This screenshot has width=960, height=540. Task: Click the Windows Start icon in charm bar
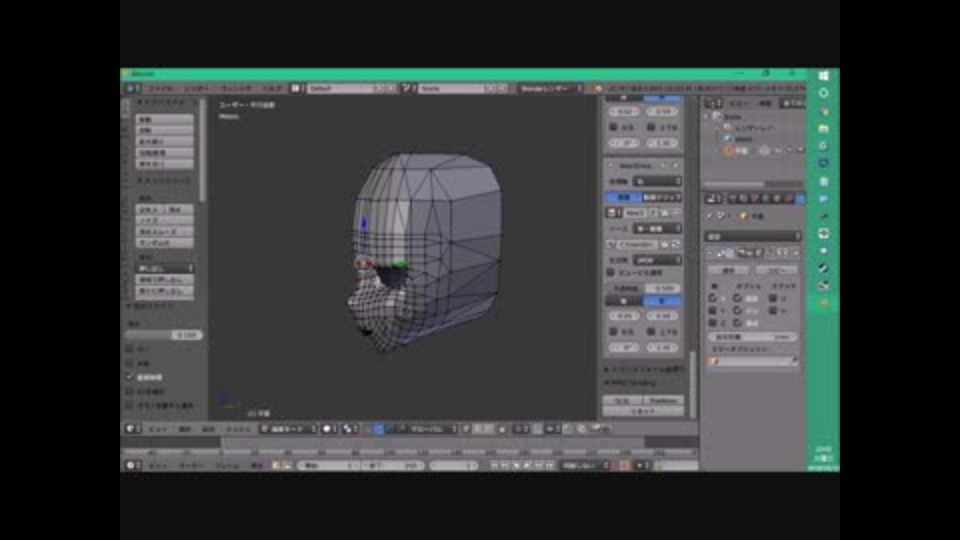(x=823, y=76)
